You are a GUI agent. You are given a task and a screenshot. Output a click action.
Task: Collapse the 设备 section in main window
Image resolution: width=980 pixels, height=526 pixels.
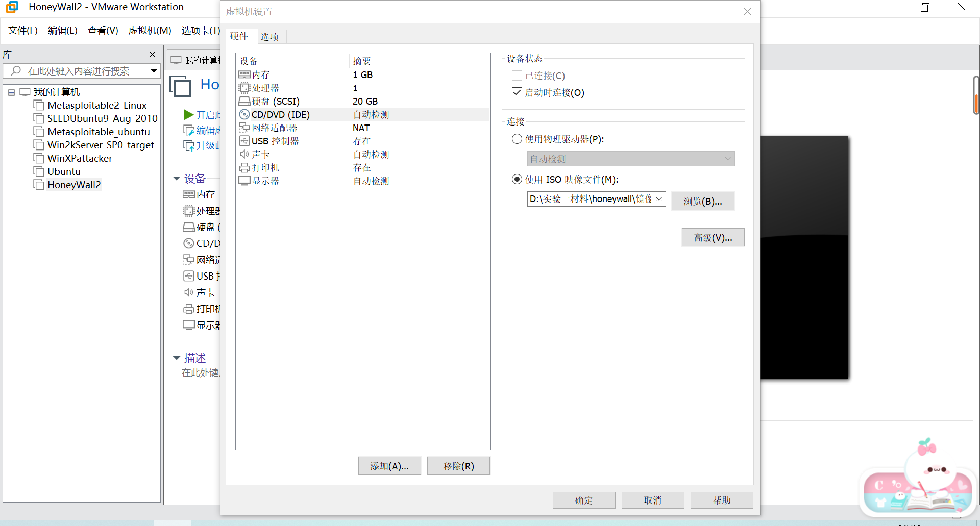pos(177,179)
